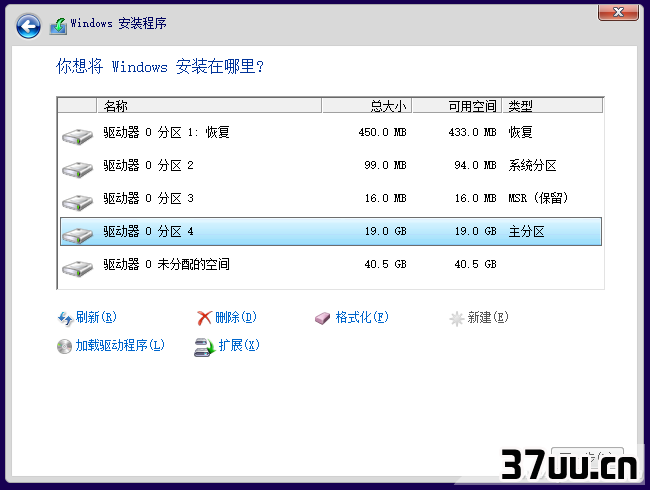Screen dimensions: 650x490
Task: Open 加载驱动程序(L) link
Action: [x=120, y=345]
